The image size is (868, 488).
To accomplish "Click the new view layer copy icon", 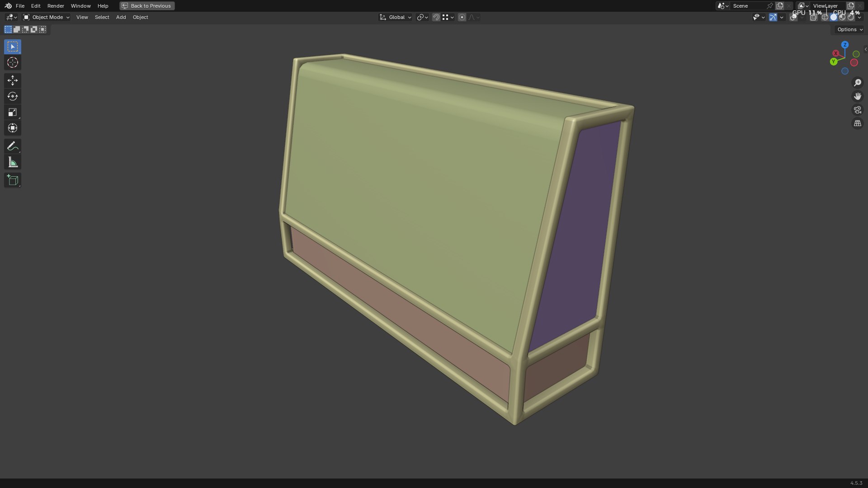I will [851, 6].
